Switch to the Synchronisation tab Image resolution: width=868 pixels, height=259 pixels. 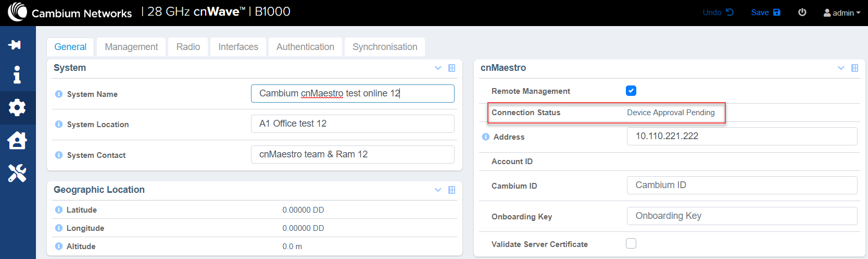tap(385, 47)
